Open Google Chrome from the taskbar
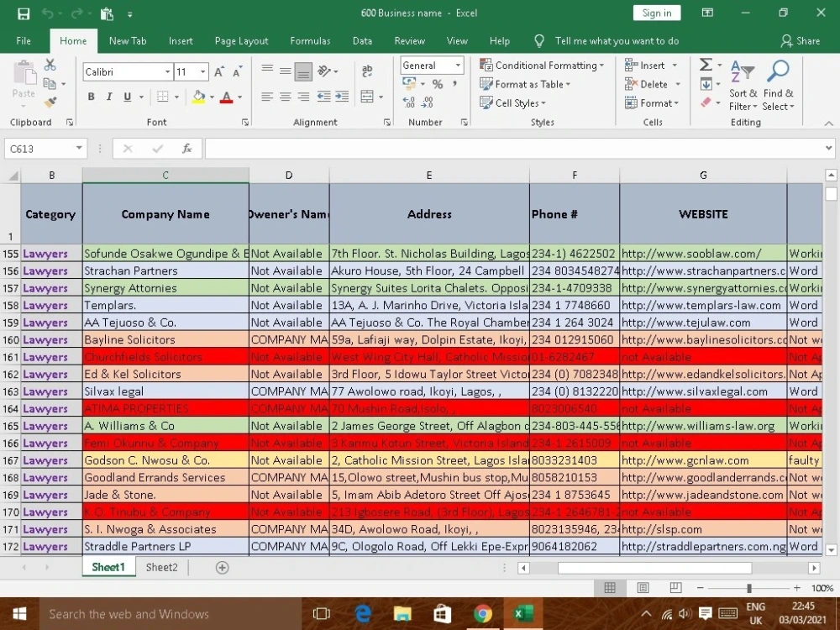 point(482,613)
